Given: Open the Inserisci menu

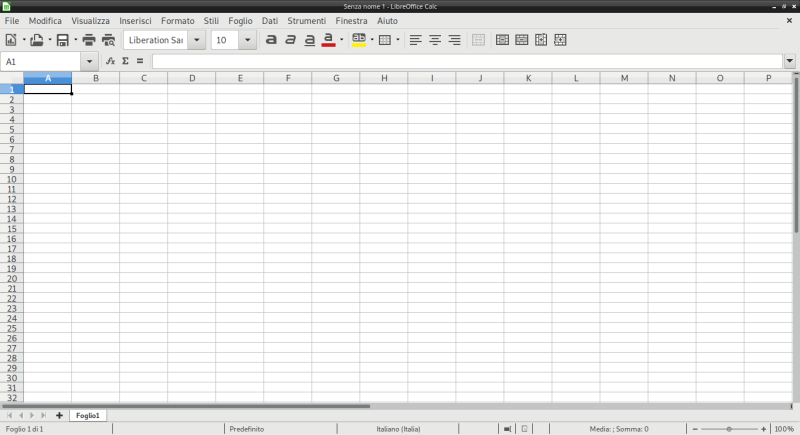Looking at the screenshot, I should 135,21.
